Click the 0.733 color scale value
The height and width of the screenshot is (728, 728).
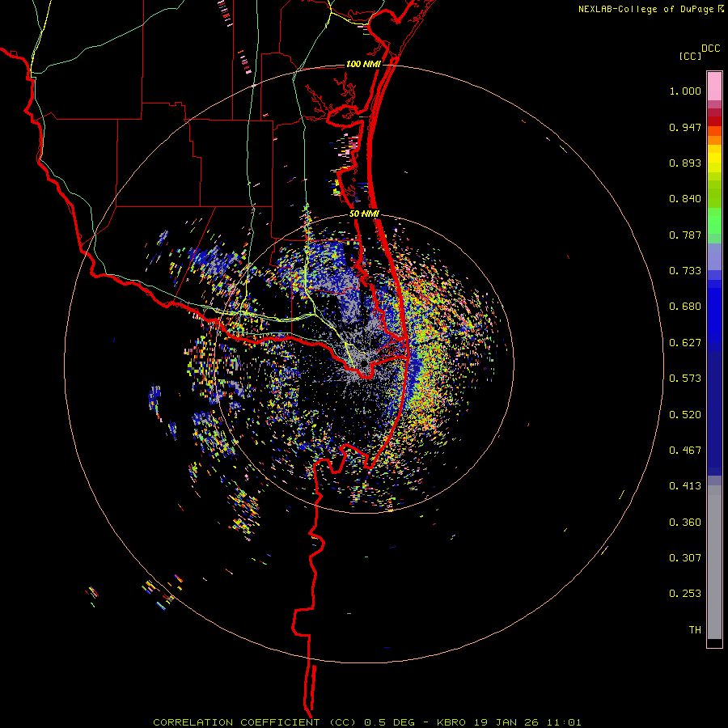tap(685, 271)
